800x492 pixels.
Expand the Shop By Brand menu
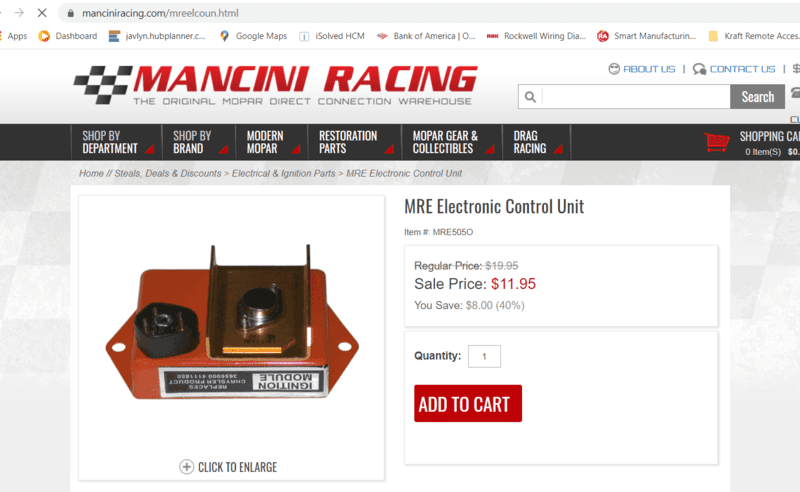click(198, 142)
